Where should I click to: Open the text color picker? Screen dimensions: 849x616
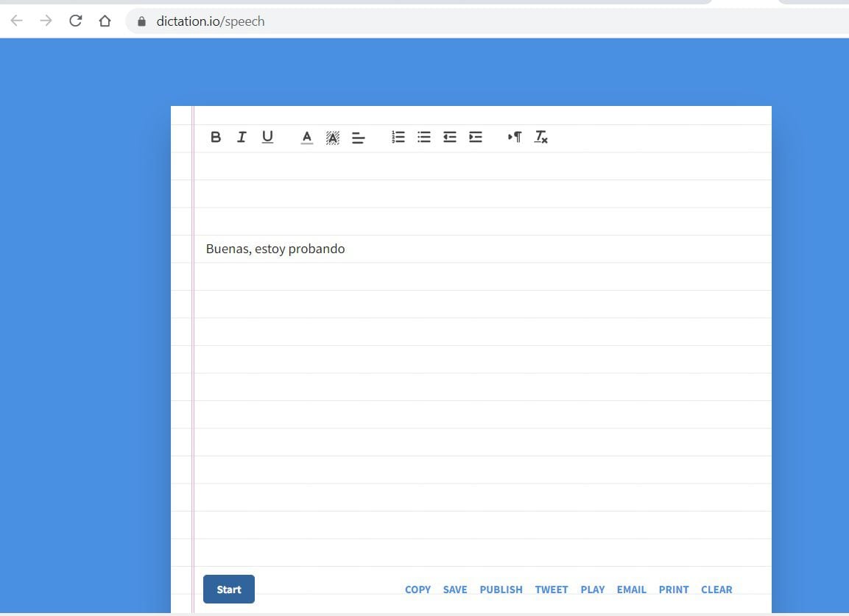coord(307,137)
